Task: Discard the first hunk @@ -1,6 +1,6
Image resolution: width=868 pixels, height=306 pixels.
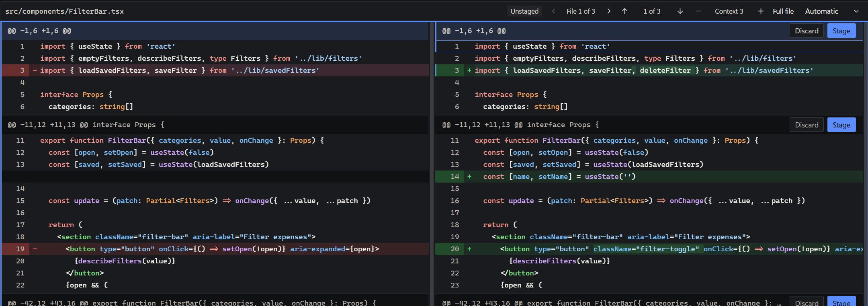Action: 807,31
